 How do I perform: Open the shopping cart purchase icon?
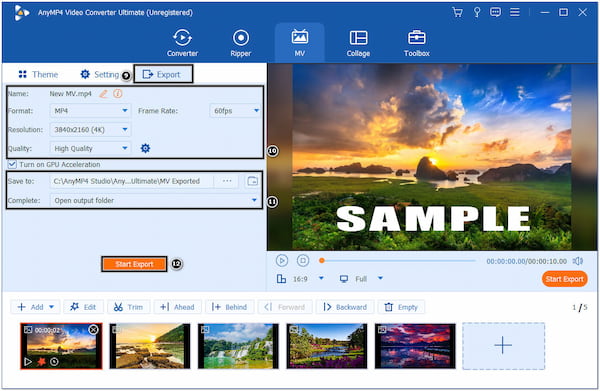457,12
